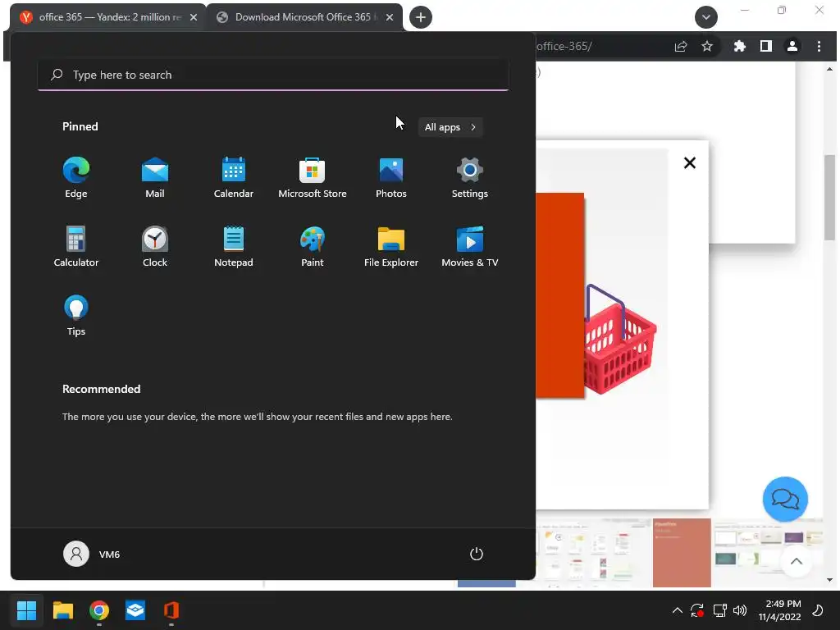The image size is (840, 630).
Task: Open a new browser tab
Action: pos(421,17)
